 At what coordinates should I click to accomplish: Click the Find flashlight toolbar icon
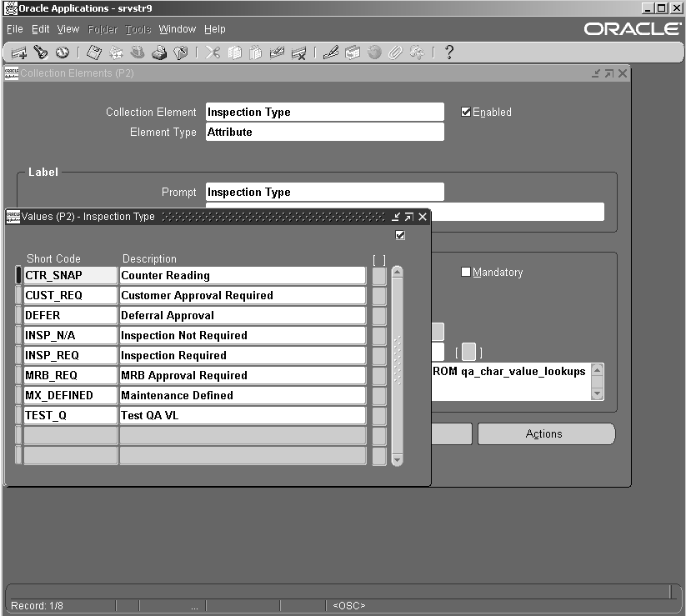pyautogui.click(x=41, y=53)
